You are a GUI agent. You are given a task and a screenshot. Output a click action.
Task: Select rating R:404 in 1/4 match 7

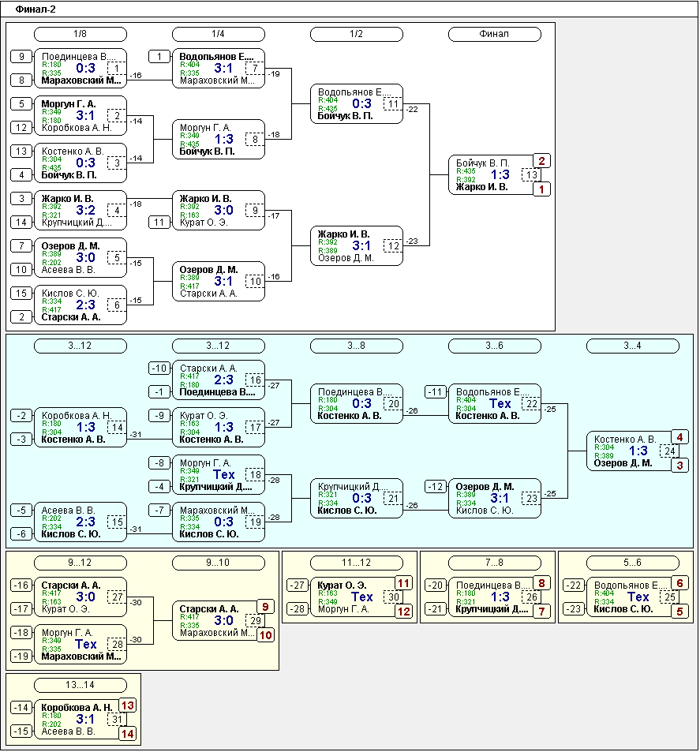click(x=189, y=65)
